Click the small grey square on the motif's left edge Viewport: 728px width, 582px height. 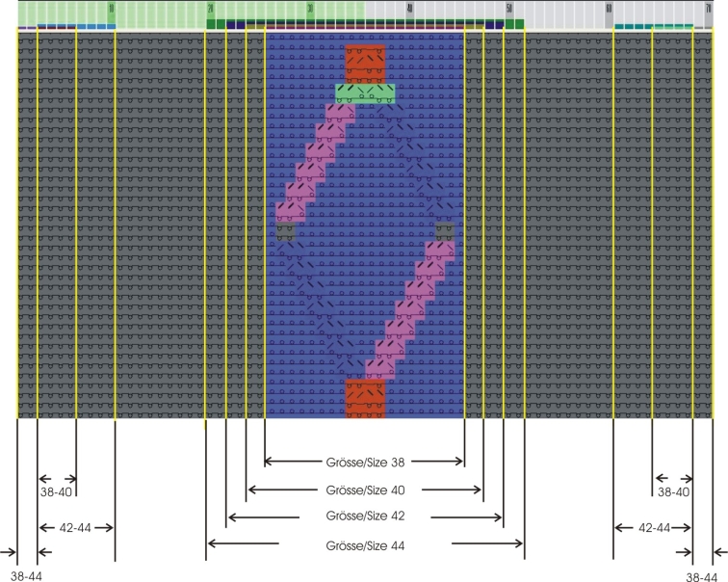(x=284, y=231)
